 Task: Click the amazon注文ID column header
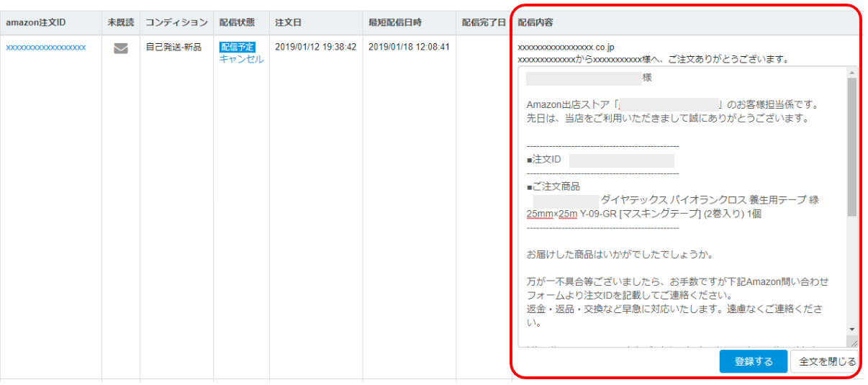(36, 23)
